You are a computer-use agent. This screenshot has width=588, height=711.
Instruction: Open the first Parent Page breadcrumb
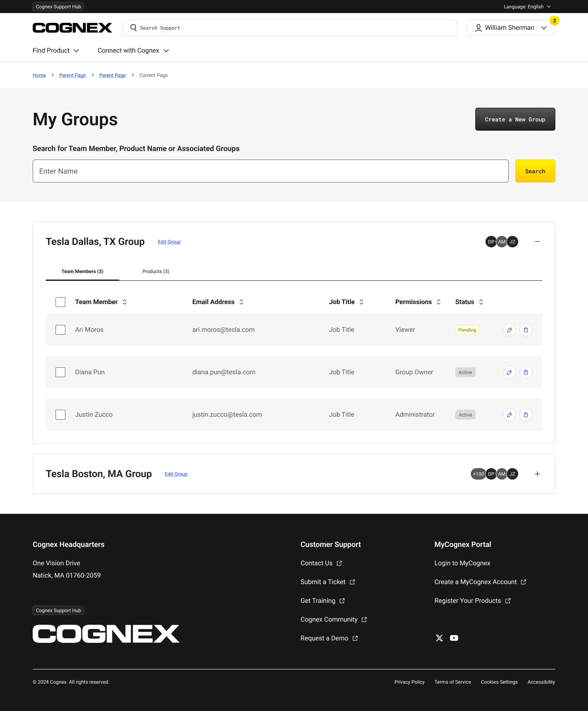72,76
